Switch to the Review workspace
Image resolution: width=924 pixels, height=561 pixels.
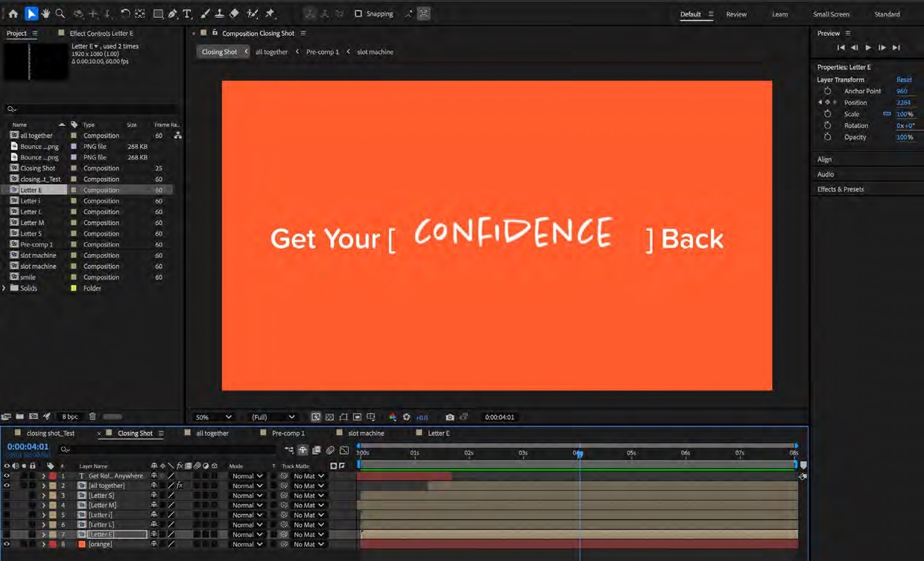click(736, 14)
